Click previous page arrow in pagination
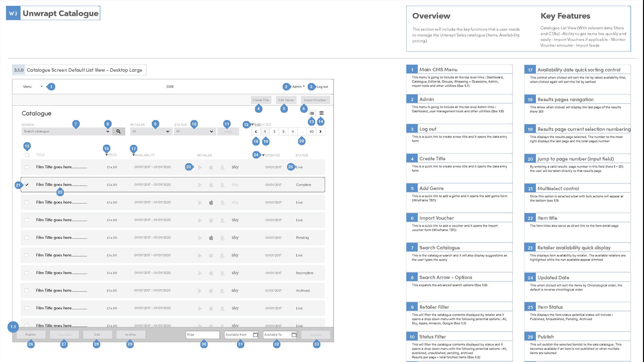 pos(256,131)
